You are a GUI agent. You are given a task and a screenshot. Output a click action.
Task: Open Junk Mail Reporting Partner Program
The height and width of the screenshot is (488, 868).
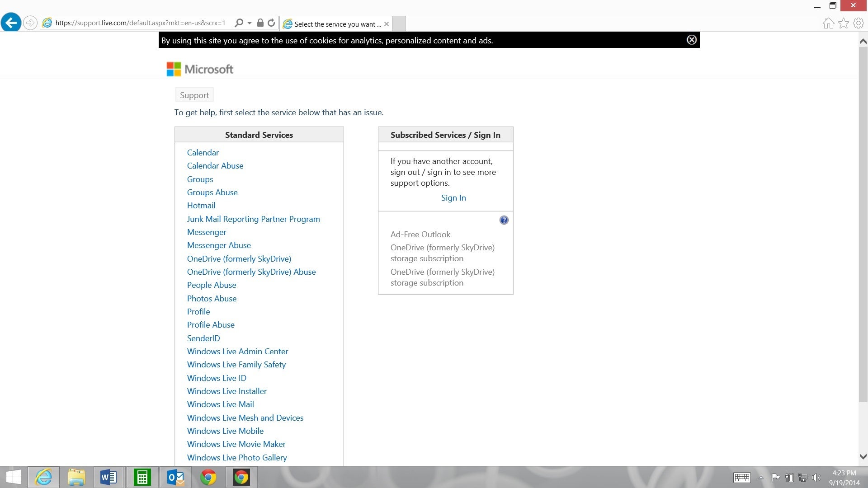[x=254, y=219]
